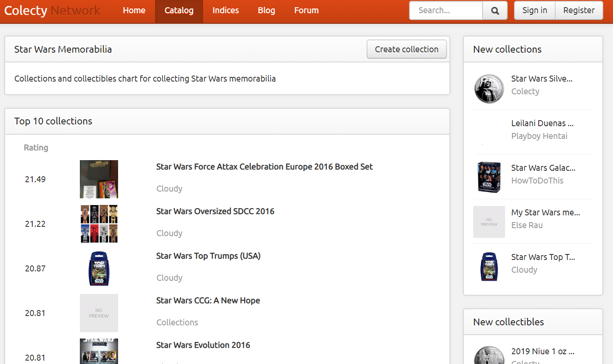Viewport: 613px width, 364px height.
Task: Open the Oversized SDCC 2016 thumbnail
Action: (99, 224)
